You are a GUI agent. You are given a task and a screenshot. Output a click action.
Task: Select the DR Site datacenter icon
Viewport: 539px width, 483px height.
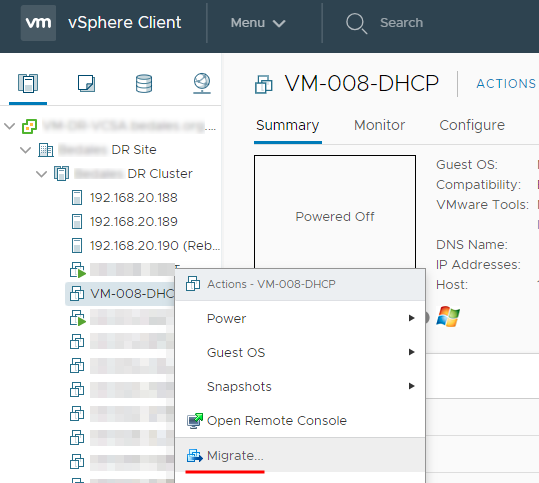coord(46,150)
